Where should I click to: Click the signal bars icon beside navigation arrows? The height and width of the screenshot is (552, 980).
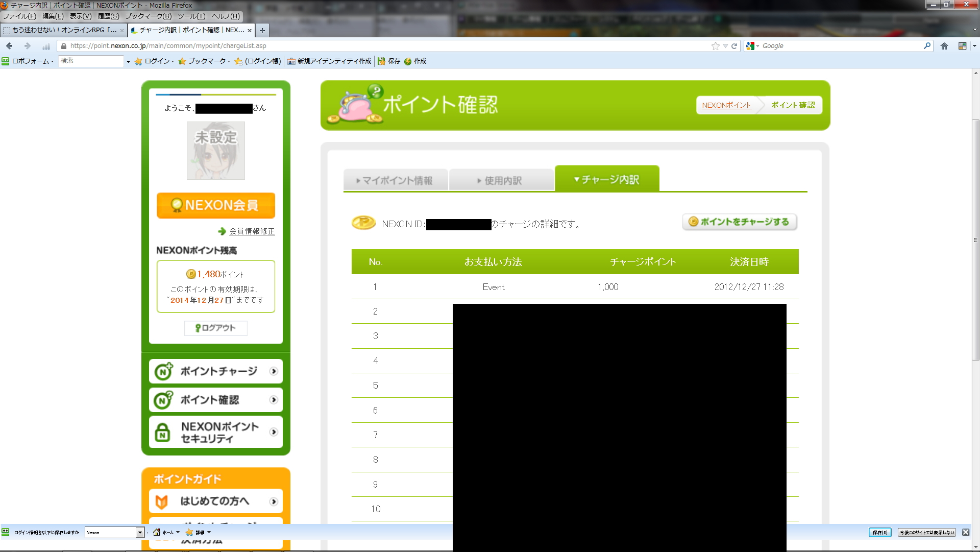(46, 46)
